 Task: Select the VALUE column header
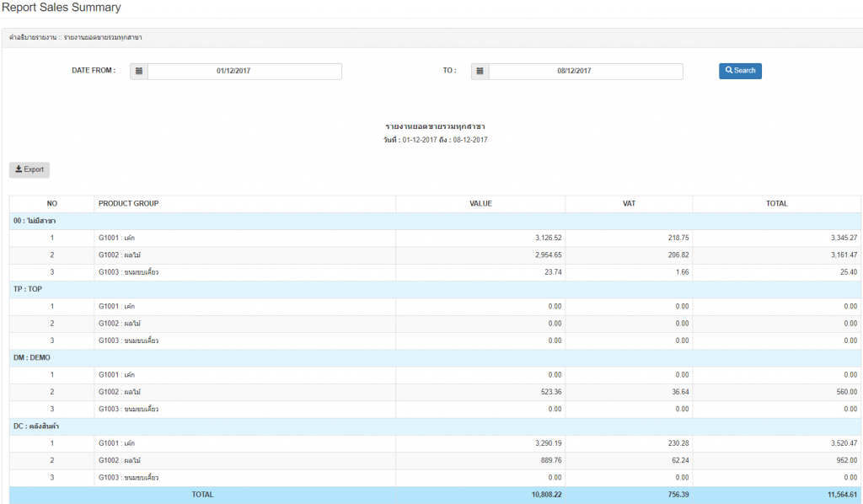coord(480,204)
